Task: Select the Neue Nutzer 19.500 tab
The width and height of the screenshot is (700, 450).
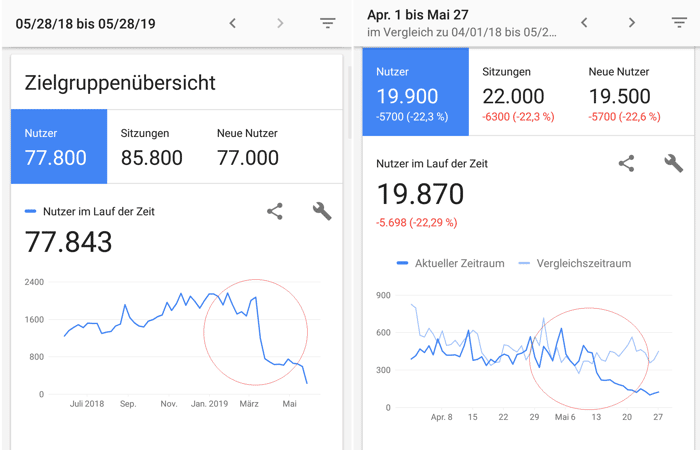Action: coord(625,92)
